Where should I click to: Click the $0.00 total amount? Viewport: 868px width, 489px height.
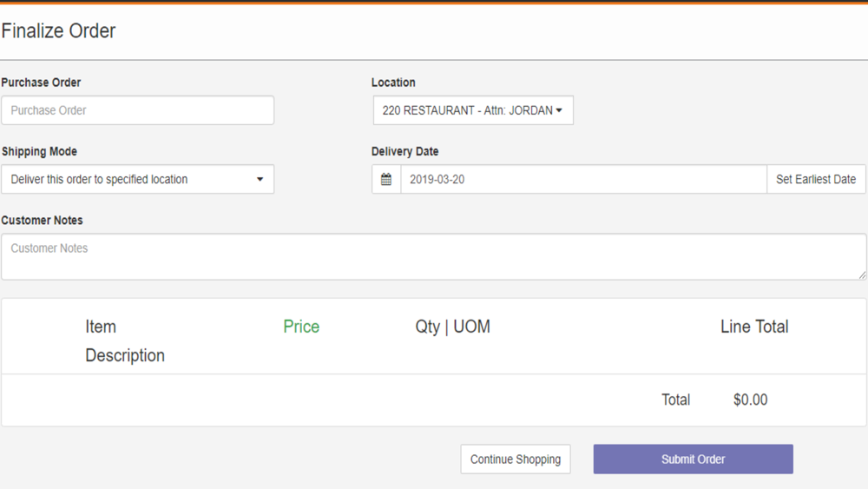pyautogui.click(x=750, y=400)
